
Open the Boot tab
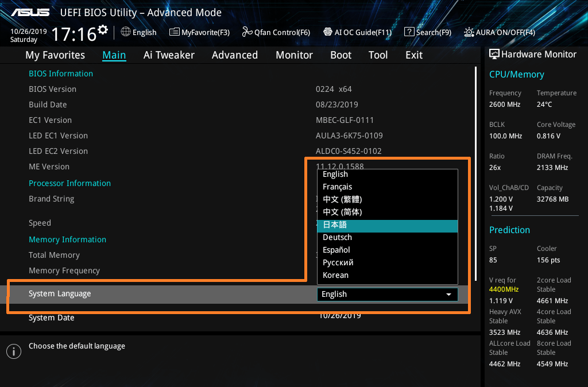341,55
